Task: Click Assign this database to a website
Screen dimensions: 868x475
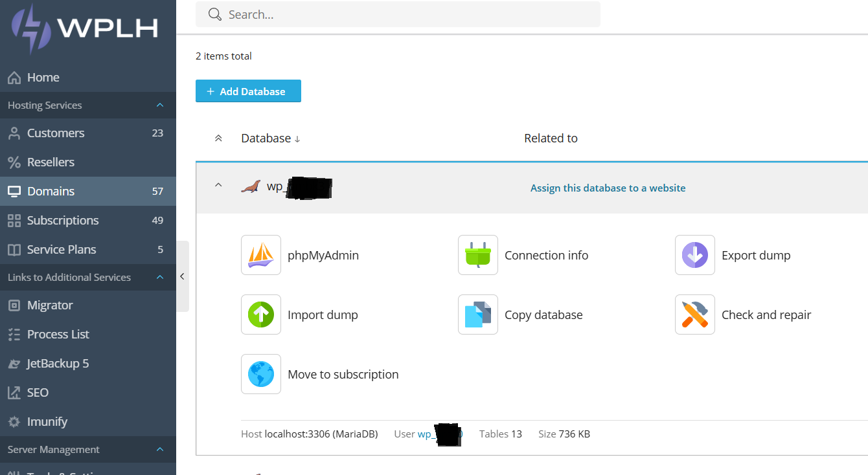Action: (x=608, y=188)
